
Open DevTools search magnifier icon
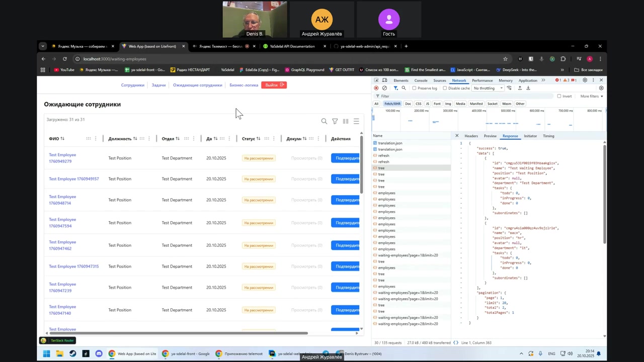404,88
